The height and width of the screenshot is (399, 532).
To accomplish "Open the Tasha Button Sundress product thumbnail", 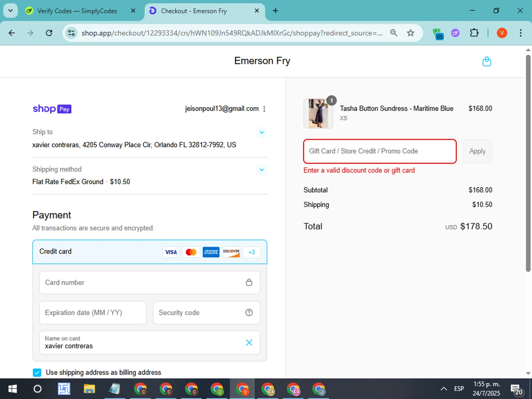I will click(318, 113).
